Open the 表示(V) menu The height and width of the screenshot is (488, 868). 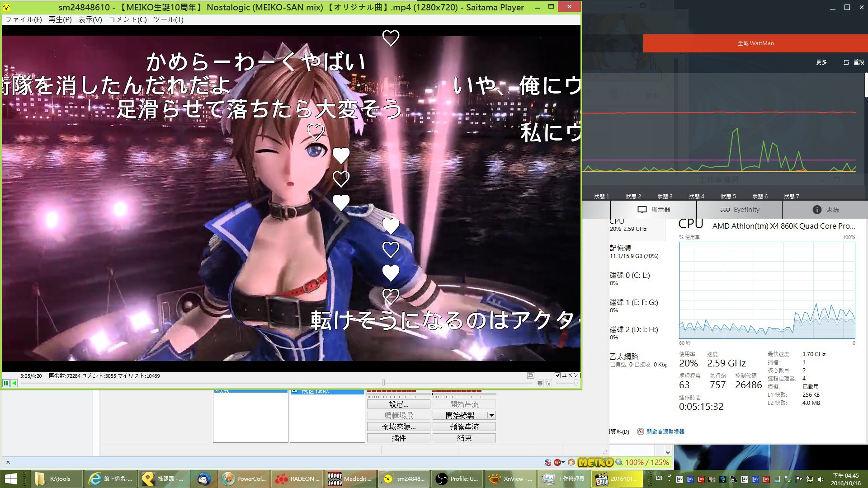[90, 19]
